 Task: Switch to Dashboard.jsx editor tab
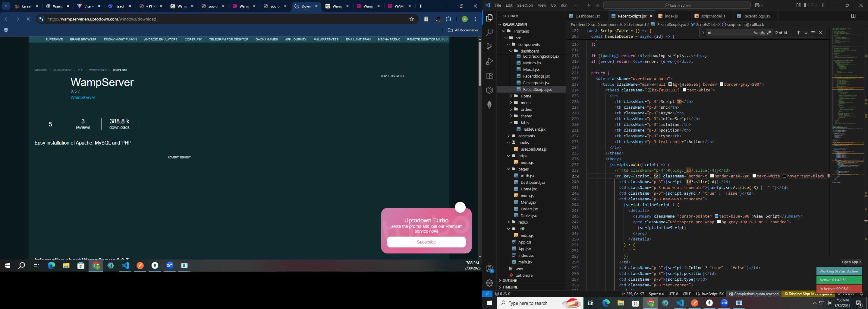point(587,16)
